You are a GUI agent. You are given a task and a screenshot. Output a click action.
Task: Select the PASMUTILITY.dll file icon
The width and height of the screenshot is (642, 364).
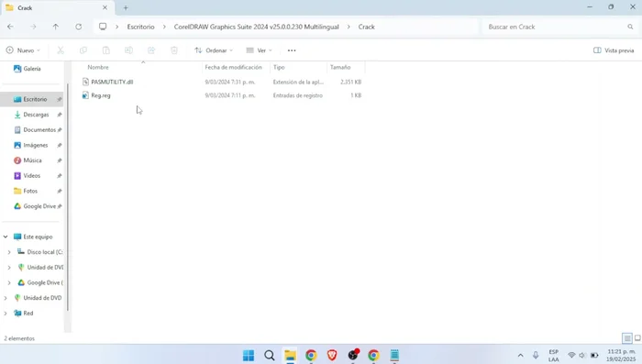click(85, 82)
